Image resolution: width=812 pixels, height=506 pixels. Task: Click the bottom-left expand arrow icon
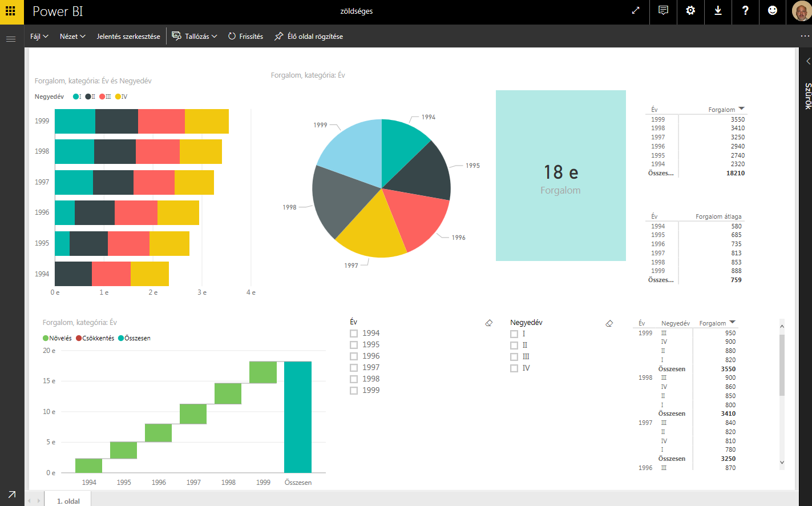pyautogui.click(x=11, y=495)
